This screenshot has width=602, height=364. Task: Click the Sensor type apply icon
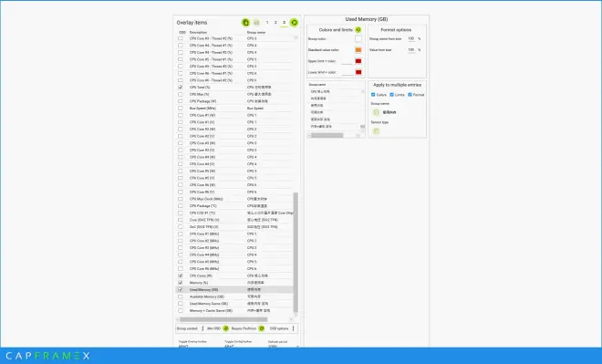coord(376,131)
